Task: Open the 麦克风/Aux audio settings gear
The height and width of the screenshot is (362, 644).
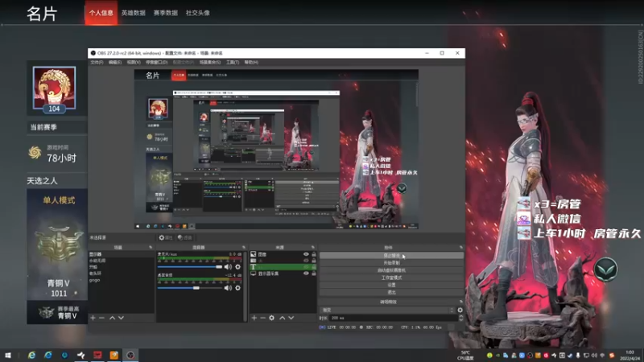Action: pyautogui.click(x=237, y=267)
